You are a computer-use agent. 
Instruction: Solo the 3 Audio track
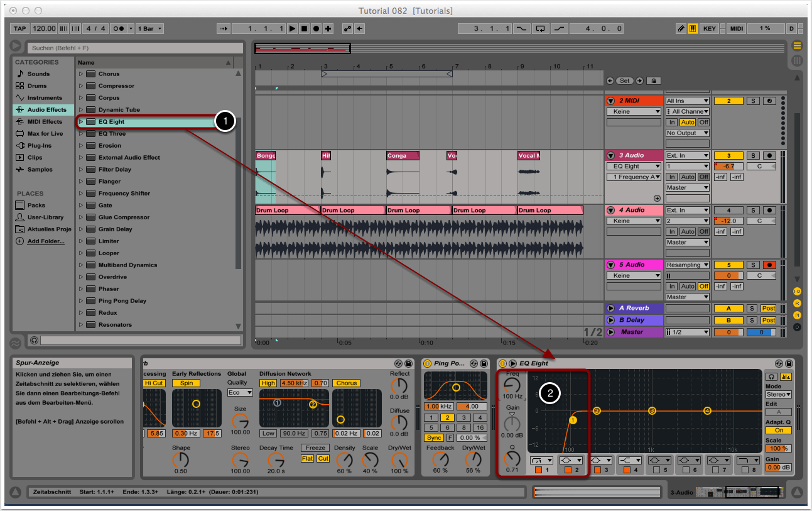(x=753, y=155)
